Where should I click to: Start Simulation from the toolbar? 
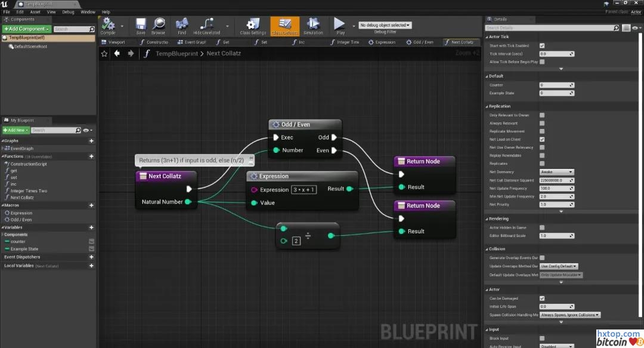point(313,25)
